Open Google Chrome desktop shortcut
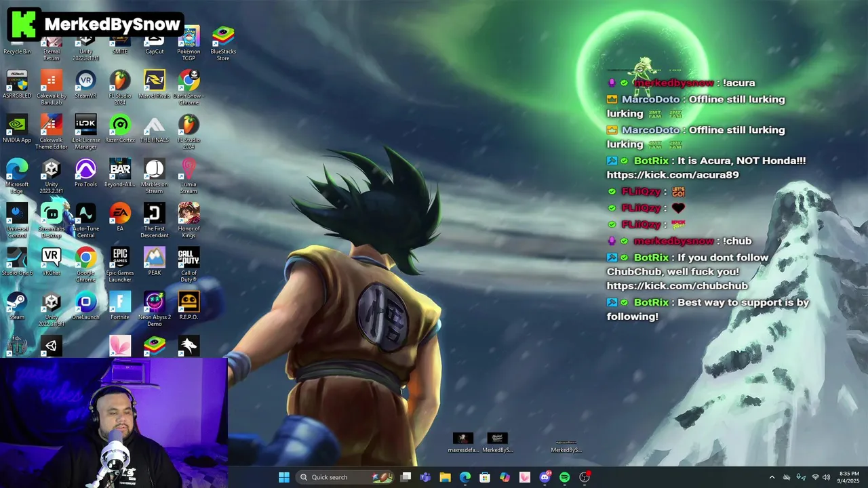The image size is (868, 488). (85, 264)
